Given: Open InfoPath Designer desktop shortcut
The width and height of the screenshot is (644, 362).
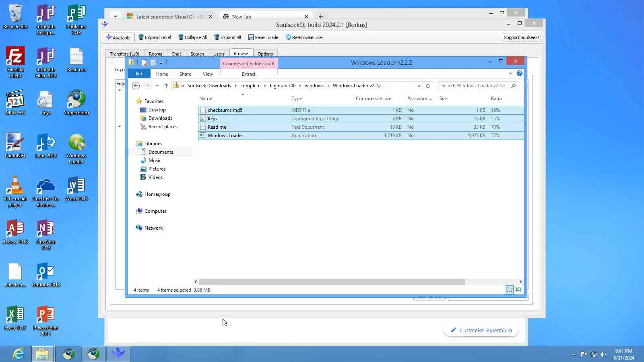Looking at the screenshot, I should 46,19.
